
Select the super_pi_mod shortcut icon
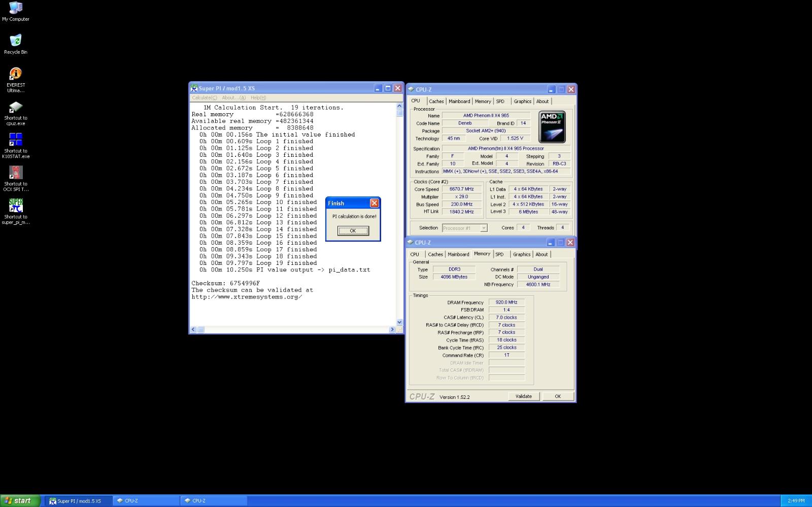16,206
